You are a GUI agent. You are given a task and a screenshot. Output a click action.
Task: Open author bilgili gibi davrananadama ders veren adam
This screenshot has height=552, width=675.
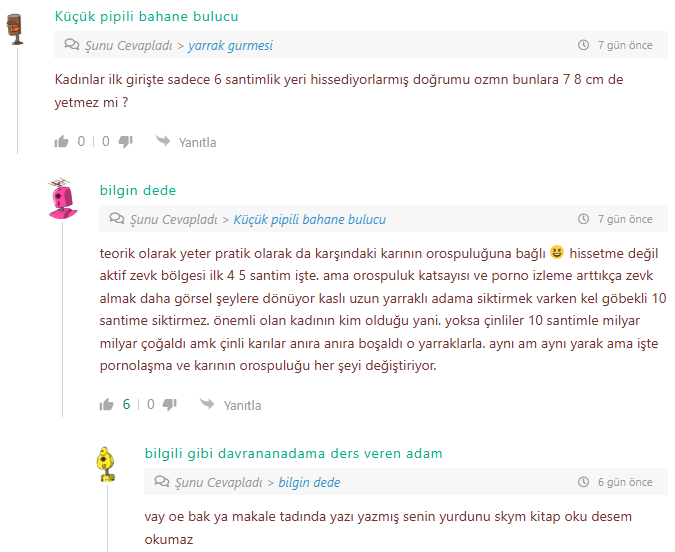point(294,453)
